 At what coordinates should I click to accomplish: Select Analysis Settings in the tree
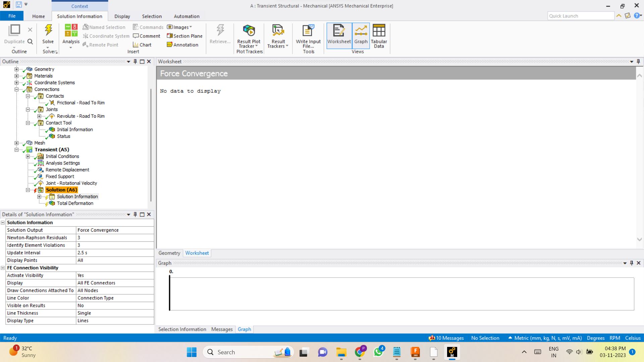(63, 163)
